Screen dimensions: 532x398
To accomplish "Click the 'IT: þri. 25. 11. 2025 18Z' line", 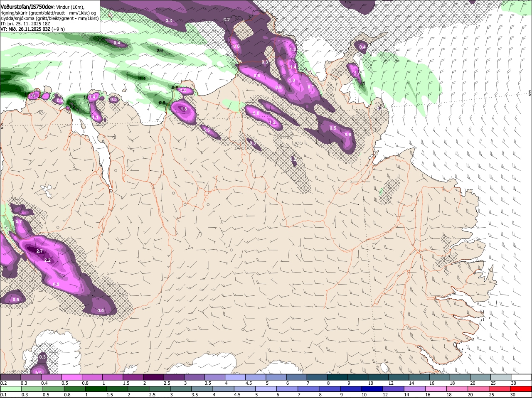I will [x=25, y=24].
